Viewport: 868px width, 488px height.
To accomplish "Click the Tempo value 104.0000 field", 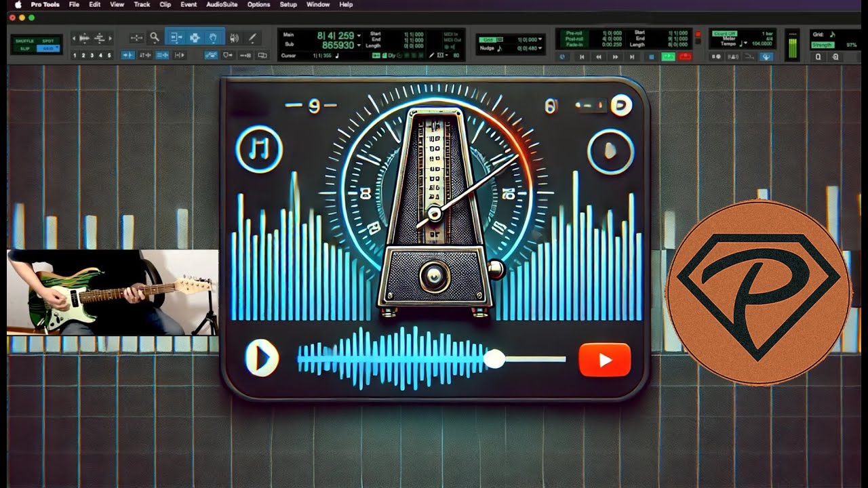I will pyautogui.click(x=762, y=43).
